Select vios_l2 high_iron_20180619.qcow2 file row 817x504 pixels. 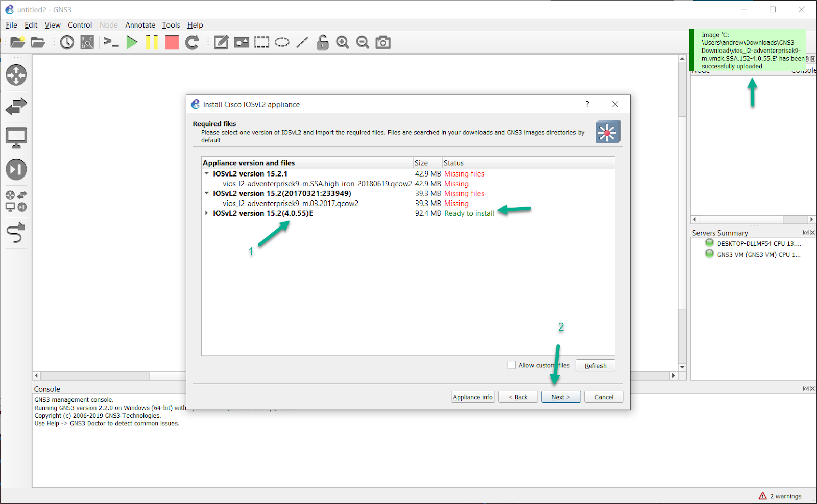(408, 184)
